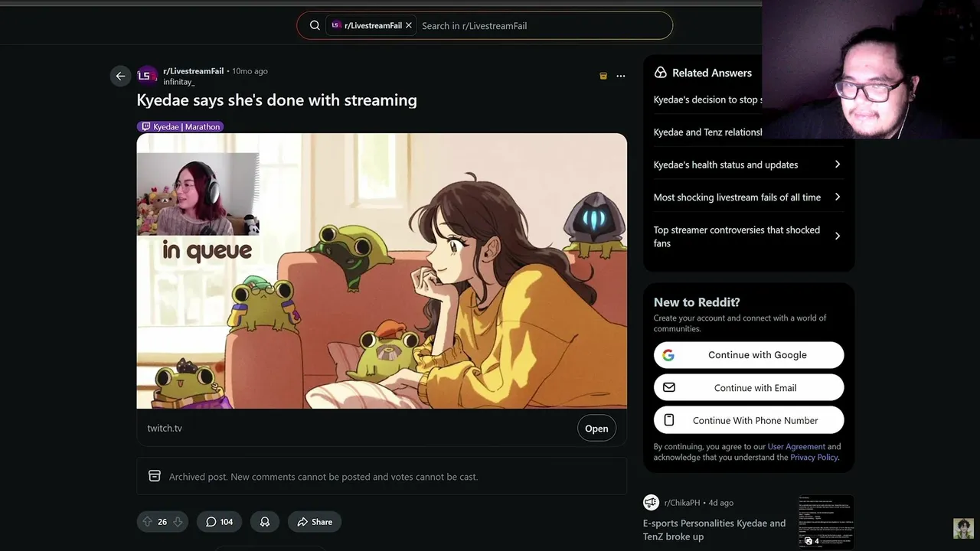Expand "Most shocking livestream fails" answer
980x551 pixels.
pos(837,197)
